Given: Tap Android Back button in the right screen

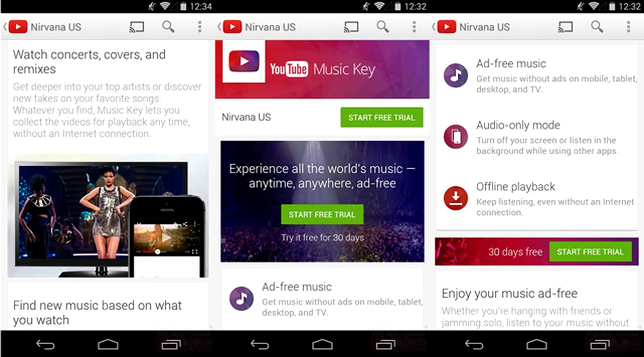Looking at the screenshot, I should pos(474,345).
